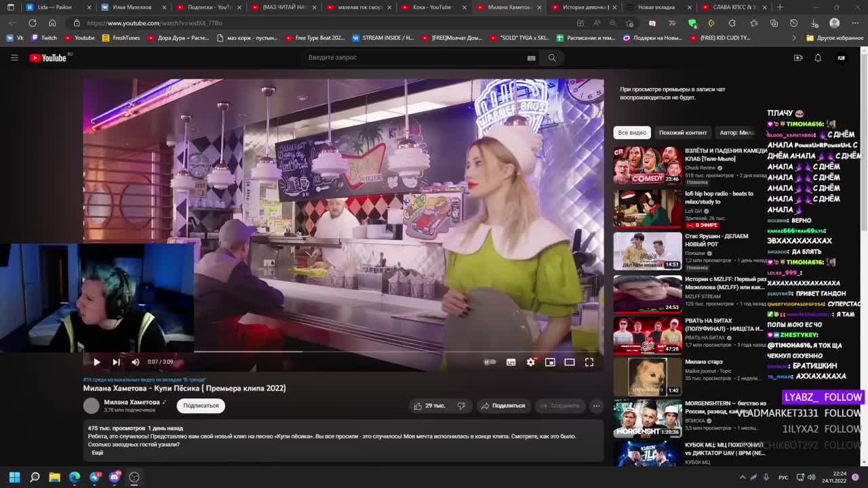The image size is (868, 488).
Task: Open File Explorer from taskbar
Action: click(54, 477)
